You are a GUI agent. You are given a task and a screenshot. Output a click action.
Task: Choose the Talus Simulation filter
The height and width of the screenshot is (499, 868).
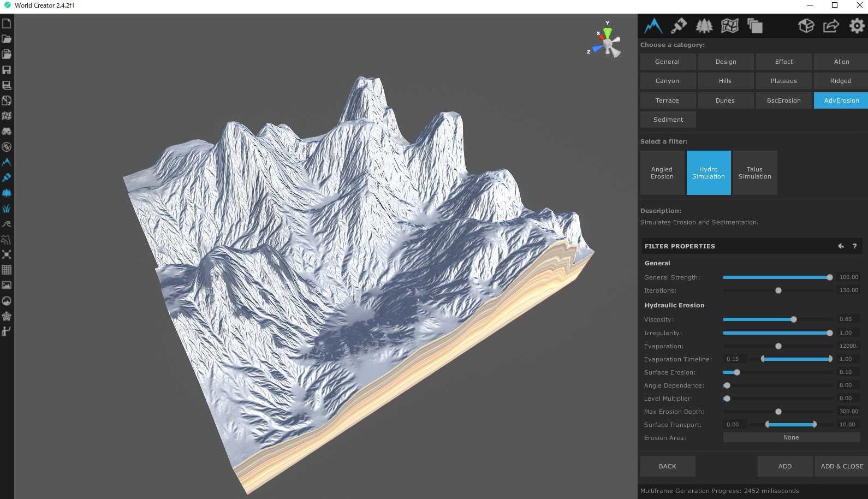pyautogui.click(x=755, y=173)
